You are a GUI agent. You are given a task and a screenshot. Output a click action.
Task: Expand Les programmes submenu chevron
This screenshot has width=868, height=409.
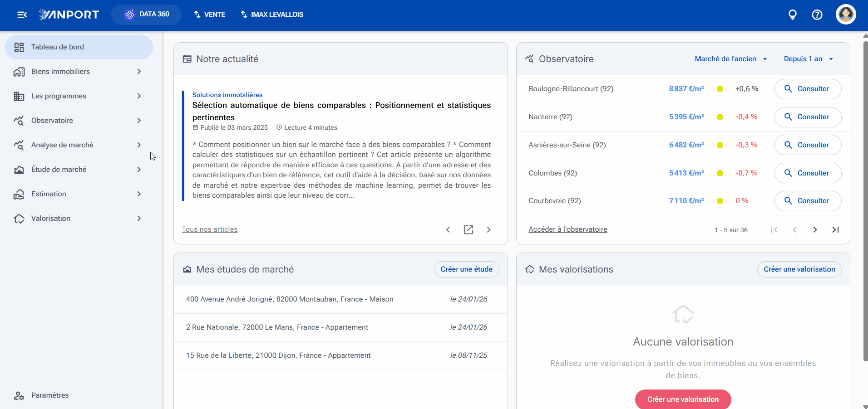click(x=139, y=96)
